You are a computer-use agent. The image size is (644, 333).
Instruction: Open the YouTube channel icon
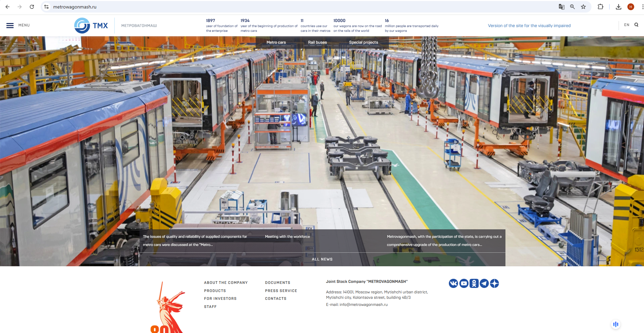tap(464, 283)
